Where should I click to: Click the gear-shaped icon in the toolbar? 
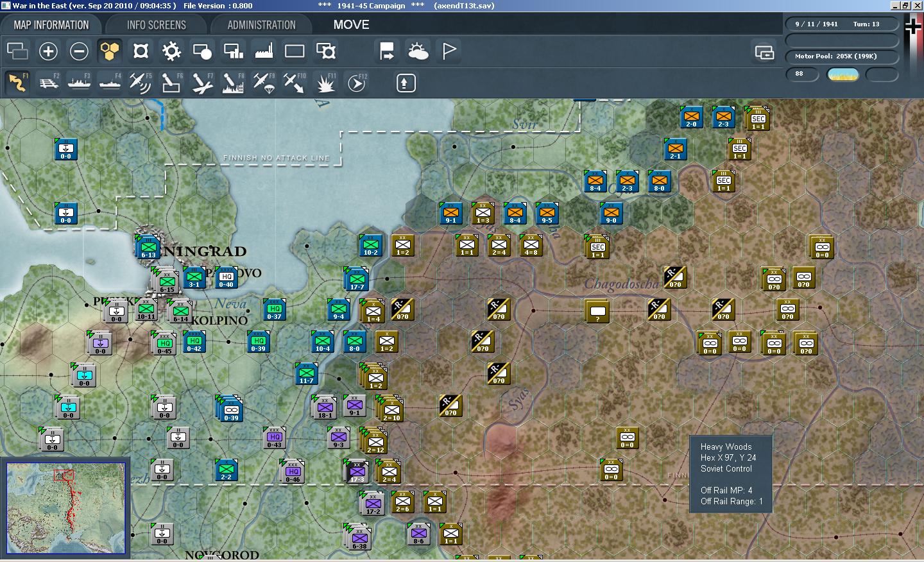coord(171,51)
